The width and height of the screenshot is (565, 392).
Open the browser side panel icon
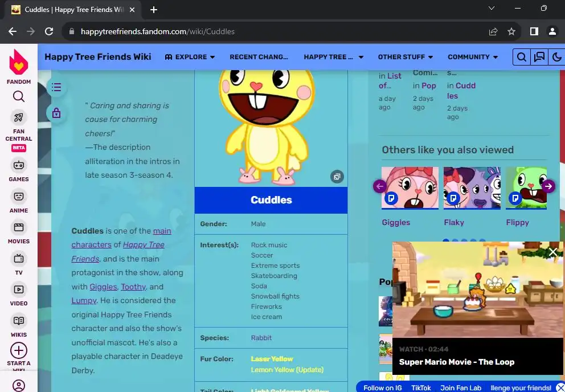pos(534,31)
